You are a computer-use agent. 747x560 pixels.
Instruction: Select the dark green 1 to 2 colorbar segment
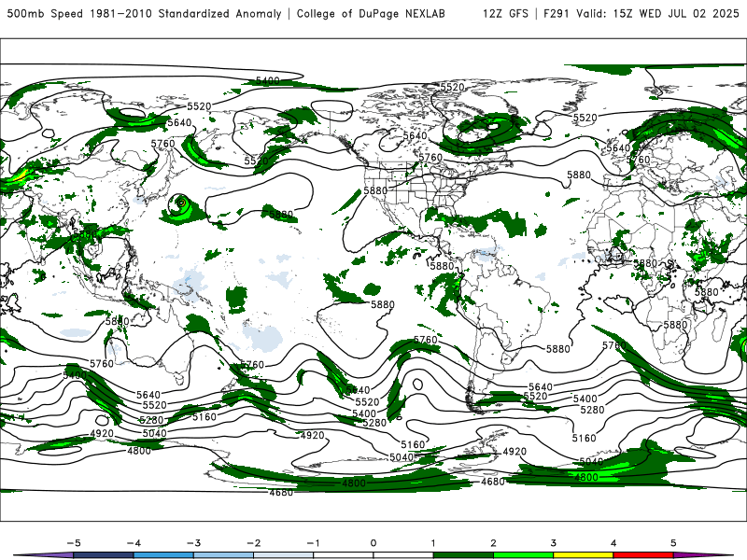point(463,555)
